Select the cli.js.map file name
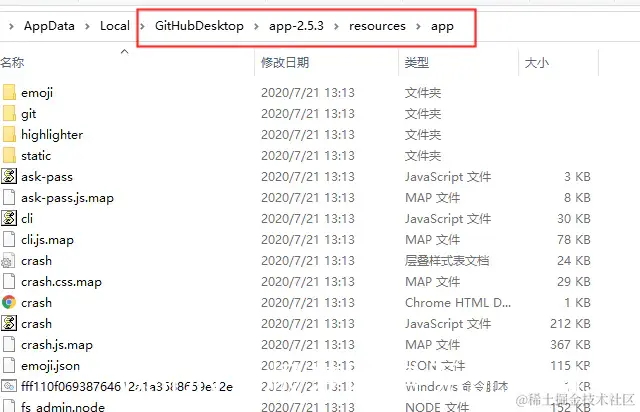Viewport: 640px width, 412px height. [47, 240]
